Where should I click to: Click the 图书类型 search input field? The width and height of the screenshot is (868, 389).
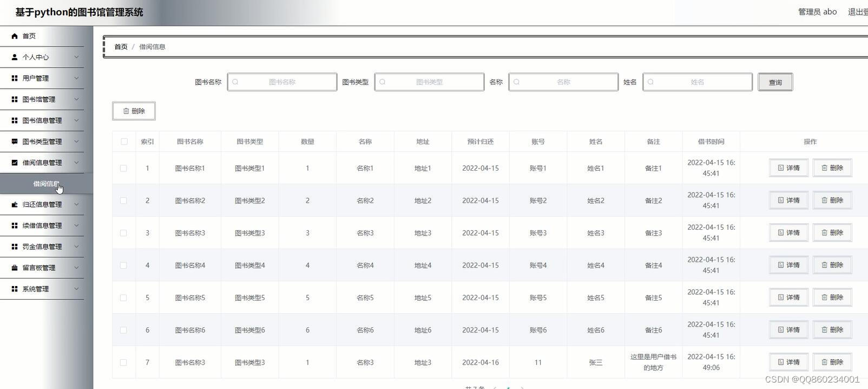(429, 82)
